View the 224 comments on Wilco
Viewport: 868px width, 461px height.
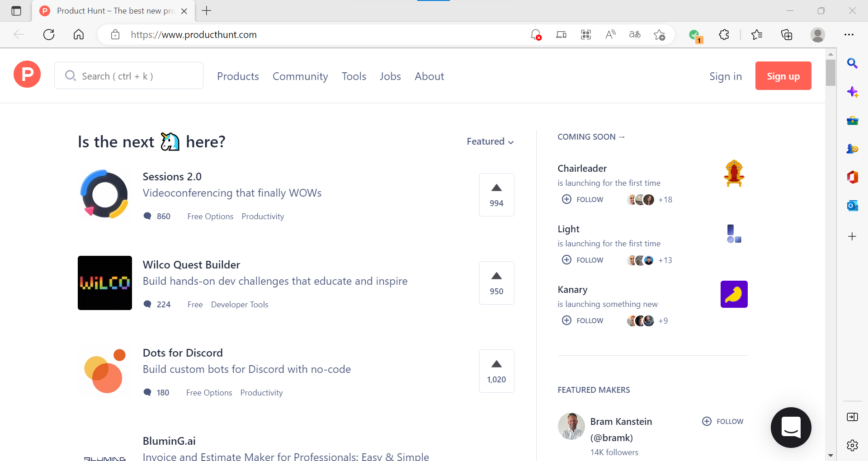tap(157, 305)
